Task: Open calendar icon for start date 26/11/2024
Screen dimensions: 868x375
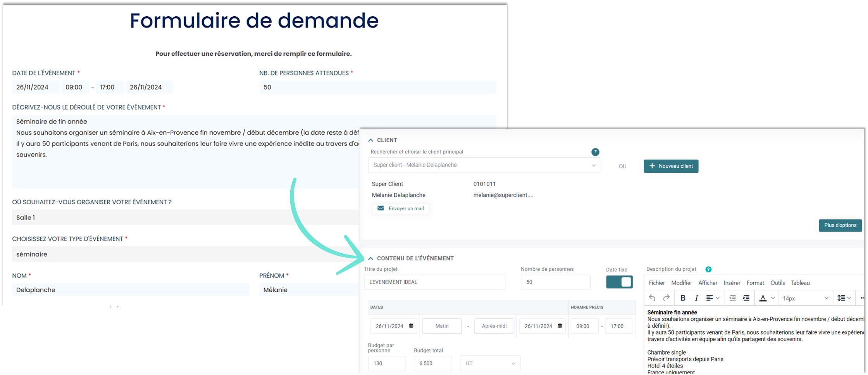Action: tap(411, 326)
